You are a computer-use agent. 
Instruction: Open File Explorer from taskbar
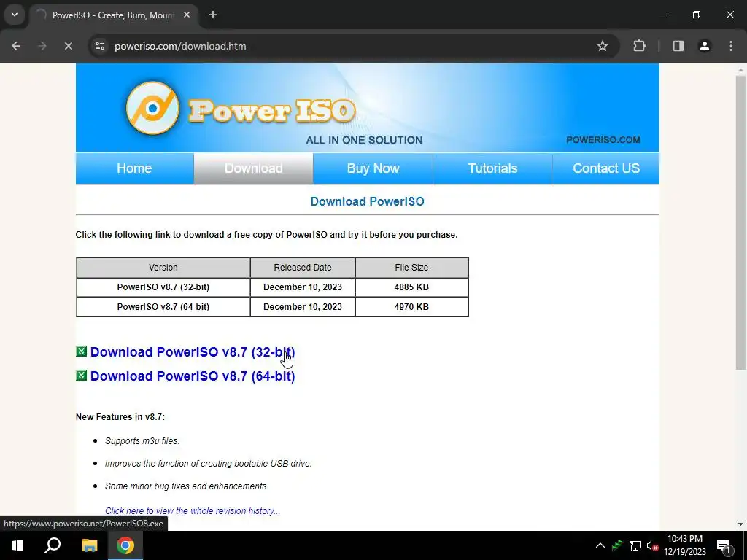[x=89, y=545]
